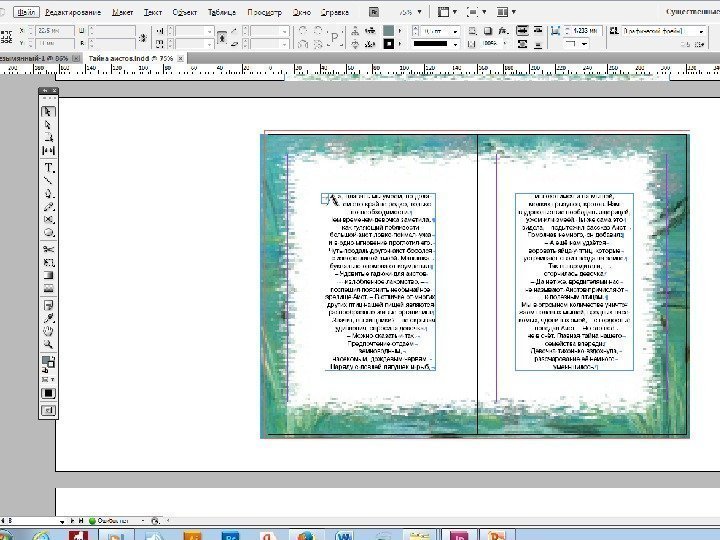
Task: Click the fill color swatch in control panel
Action: pyautogui.click(x=388, y=31)
